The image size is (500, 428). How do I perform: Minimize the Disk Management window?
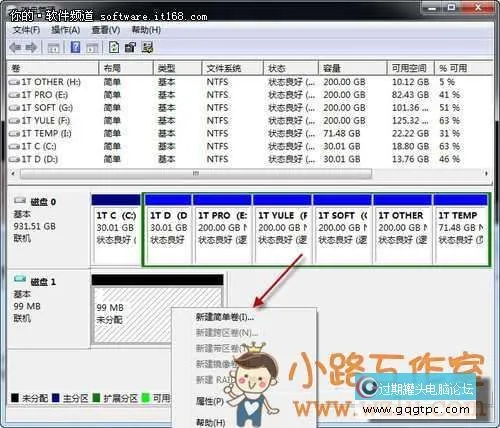click(x=432, y=7)
